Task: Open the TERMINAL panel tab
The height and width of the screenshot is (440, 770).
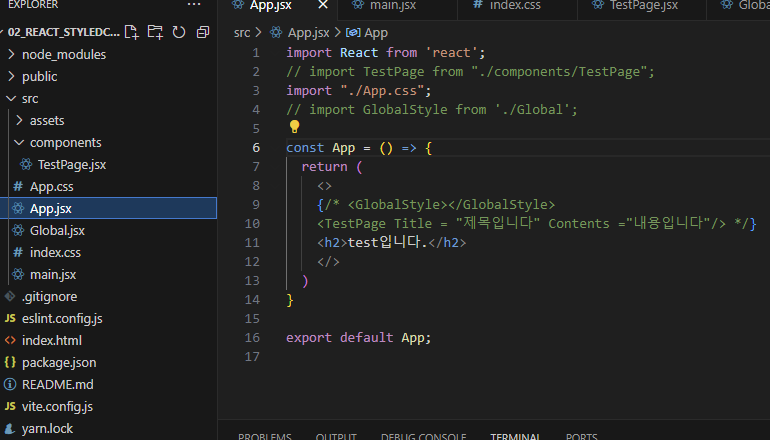Action: (x=515, y=436)
